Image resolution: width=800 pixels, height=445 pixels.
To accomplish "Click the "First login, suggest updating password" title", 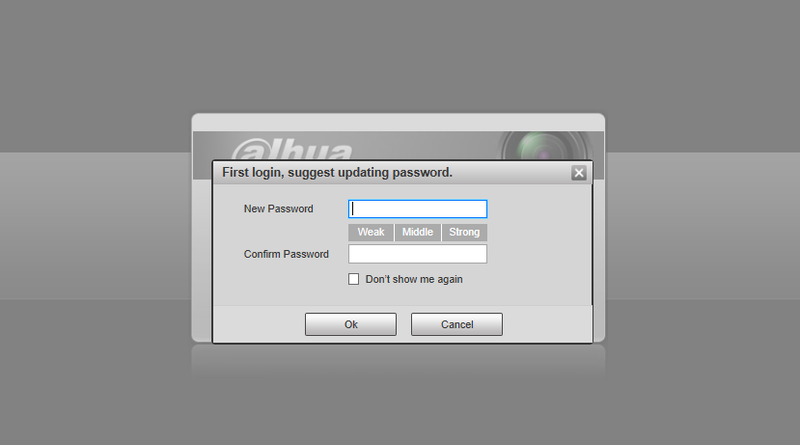I will 337,172.
